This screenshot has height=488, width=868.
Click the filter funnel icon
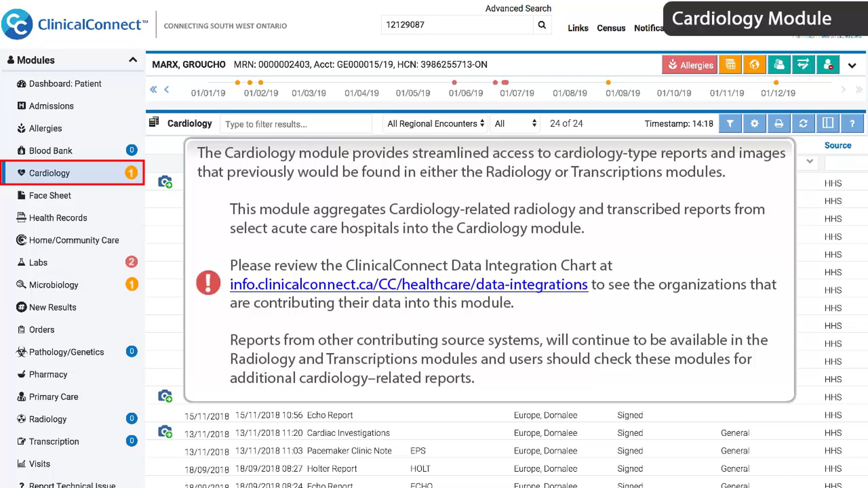coord(730,124)
